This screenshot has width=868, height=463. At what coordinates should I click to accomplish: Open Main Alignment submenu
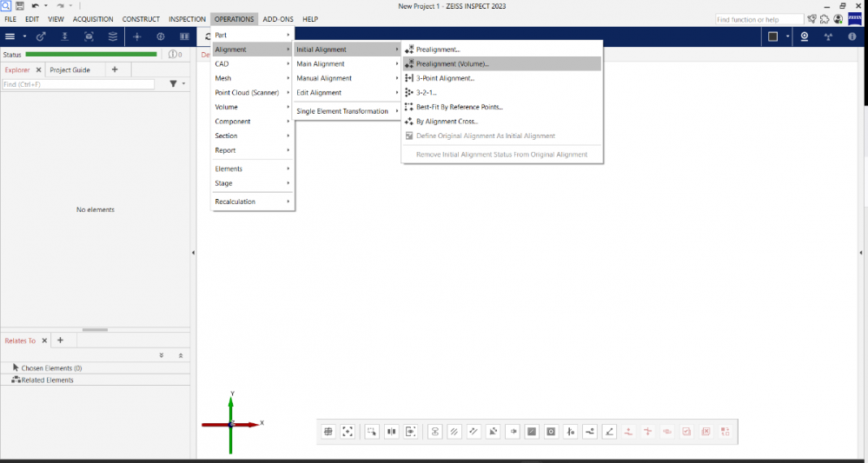click(347, 63)
